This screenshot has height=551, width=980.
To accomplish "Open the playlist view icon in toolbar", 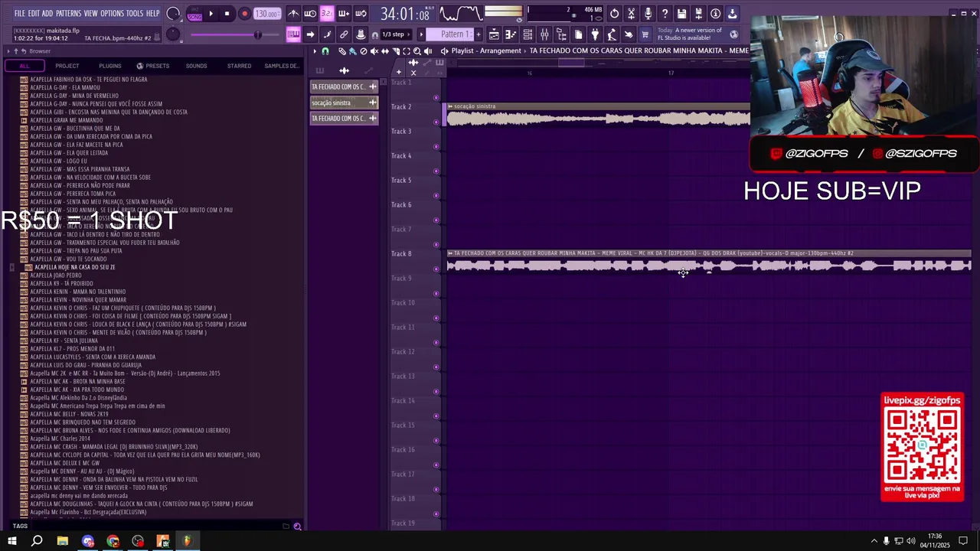I will 494,34.
